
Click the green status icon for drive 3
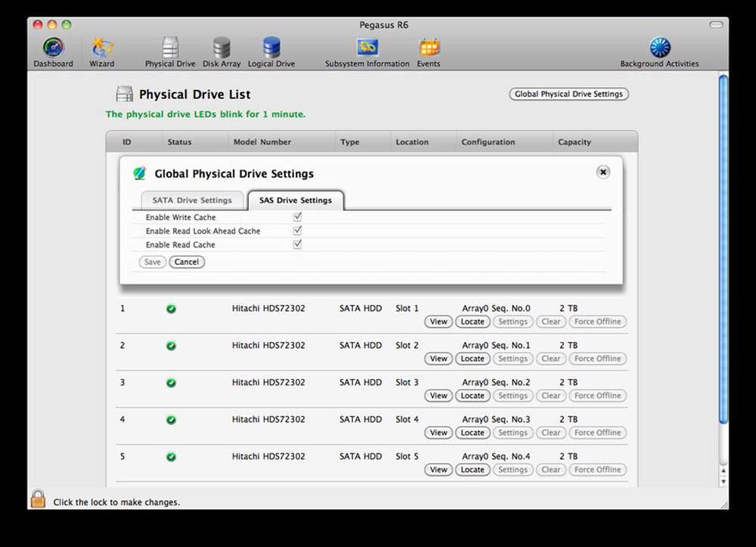tap(171, 383)
